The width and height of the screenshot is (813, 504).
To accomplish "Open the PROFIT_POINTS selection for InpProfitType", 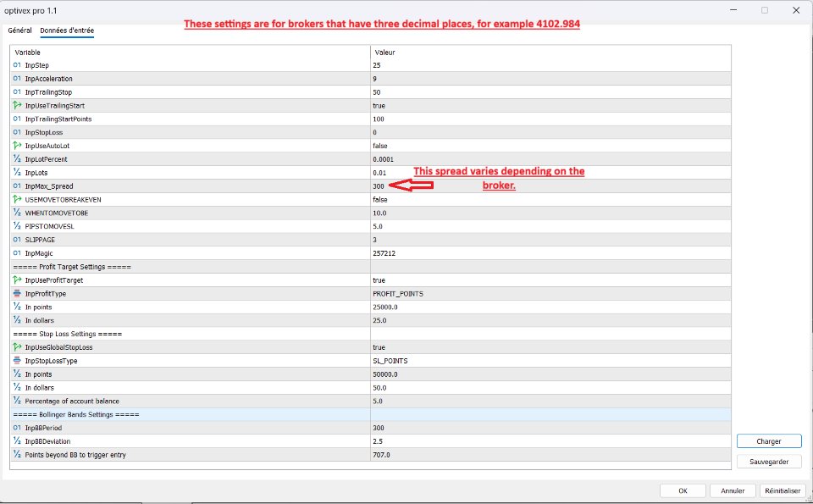I will click(398, 293).
